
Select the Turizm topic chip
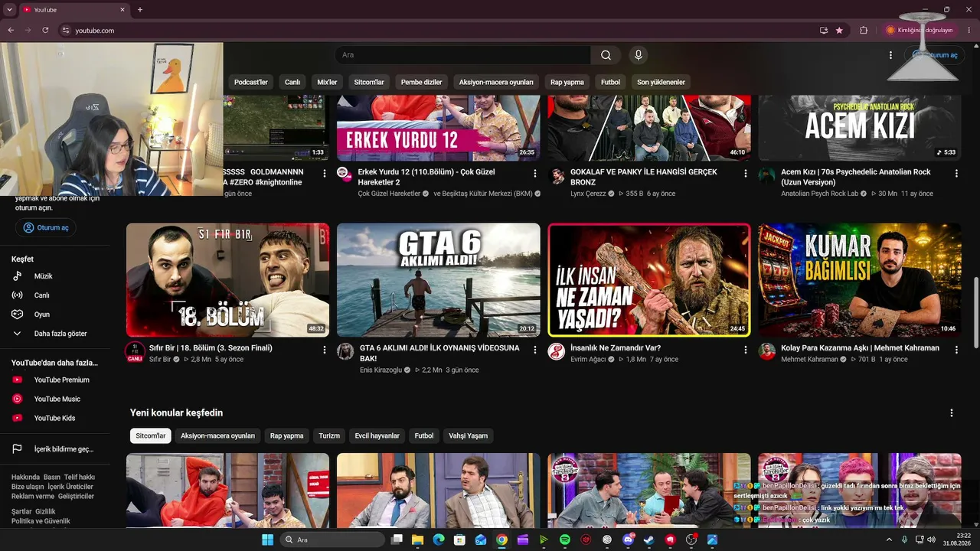329,436
